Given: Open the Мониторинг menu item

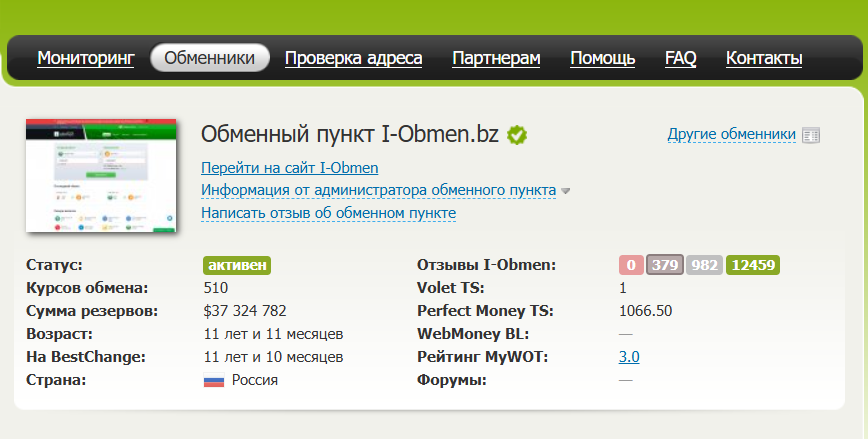Looking at the screenshot, I should [85, 58].
